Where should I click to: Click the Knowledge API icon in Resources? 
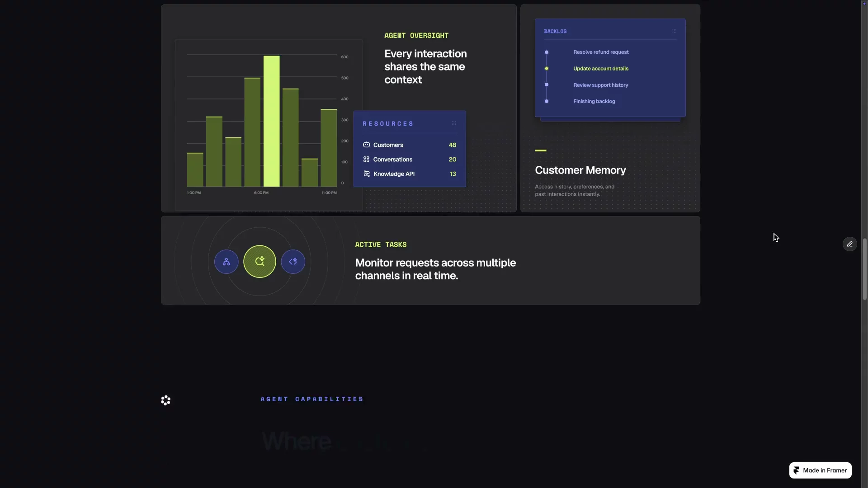point(367,174)
